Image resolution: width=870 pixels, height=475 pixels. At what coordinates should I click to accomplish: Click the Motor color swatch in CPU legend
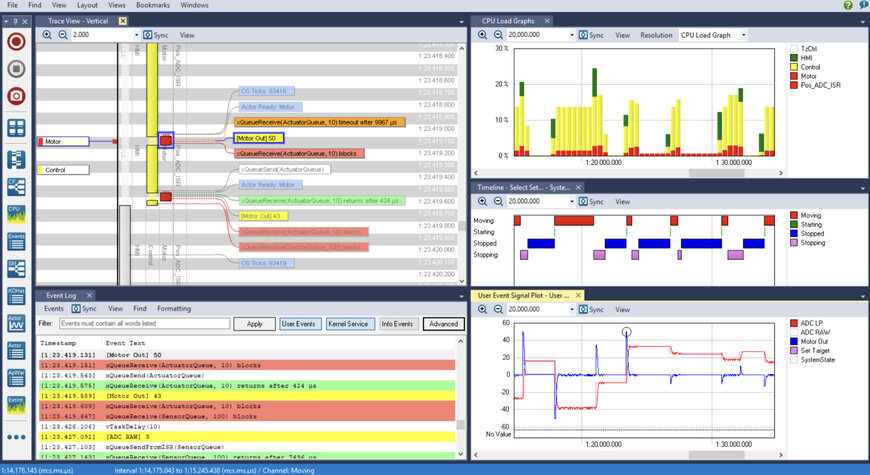coord(794,76)
